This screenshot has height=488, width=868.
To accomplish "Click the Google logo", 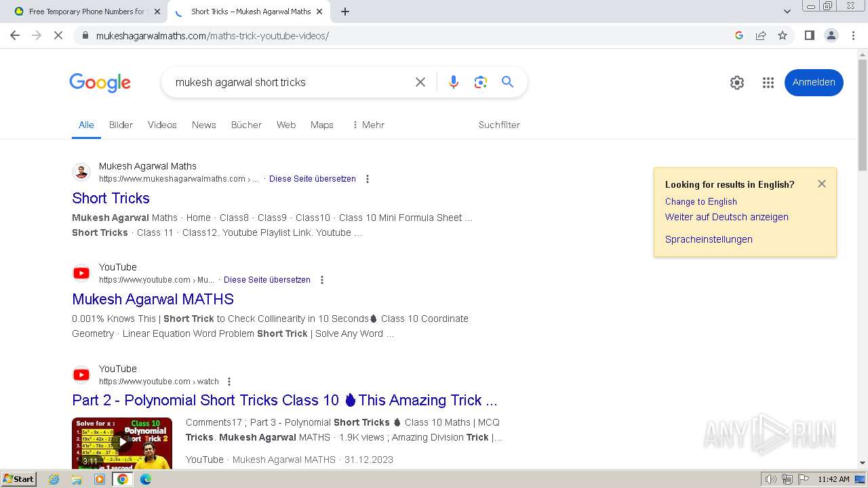I will [100, 83].
